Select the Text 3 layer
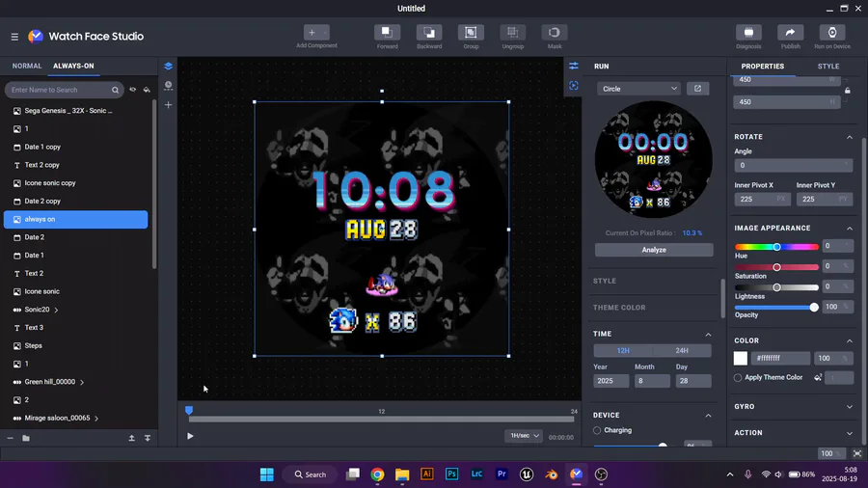This screenshot has width=868, height=488. point(76,328)
